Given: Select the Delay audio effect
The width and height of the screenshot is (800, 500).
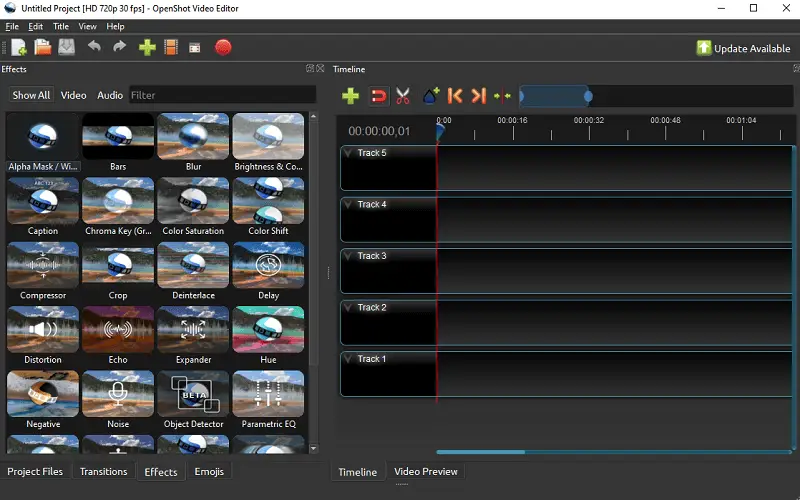Looking at the screenshot, I should coord(268,271).
